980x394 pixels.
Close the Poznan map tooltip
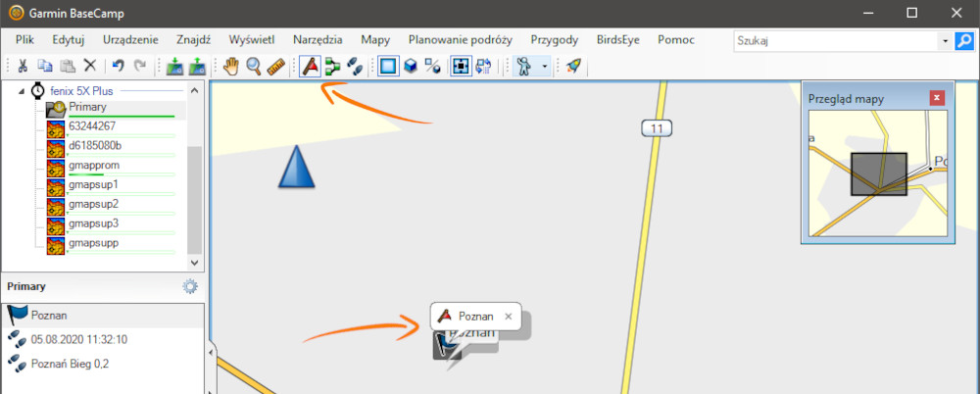point(508,317)
